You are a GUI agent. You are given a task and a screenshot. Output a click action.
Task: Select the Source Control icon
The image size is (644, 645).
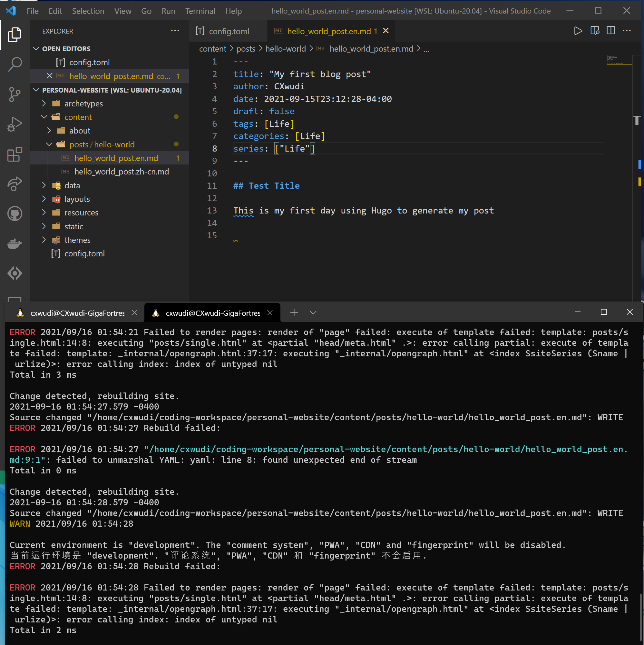(15, 94)
